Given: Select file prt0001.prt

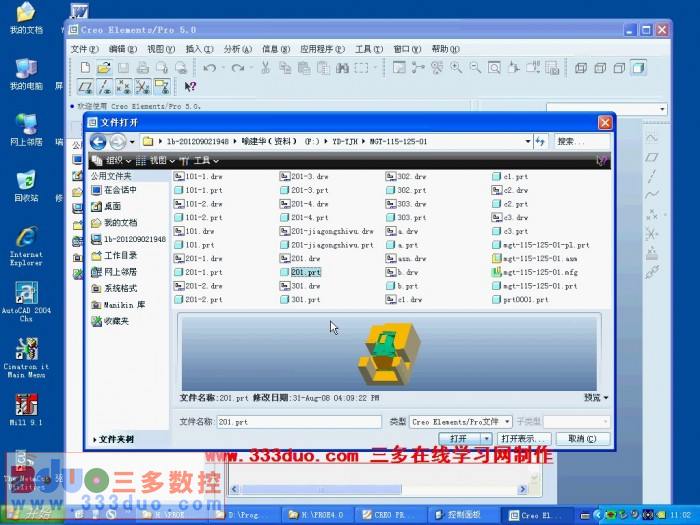Looking at the screenshot, I should (x=520, y=300).
